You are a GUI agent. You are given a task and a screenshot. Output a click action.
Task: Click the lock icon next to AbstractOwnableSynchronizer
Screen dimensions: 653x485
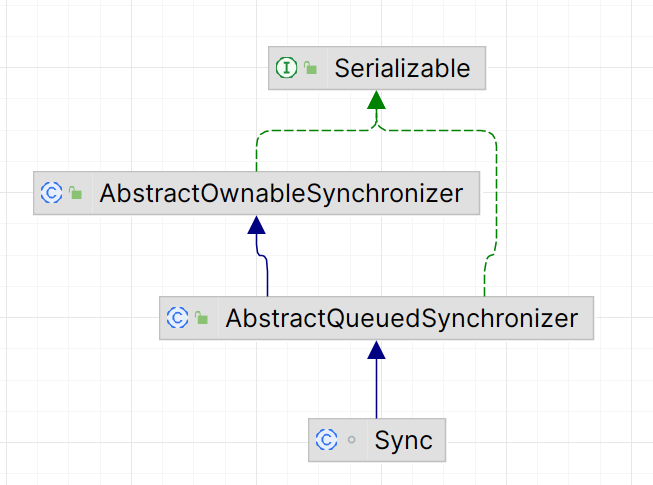click(76, 193)
